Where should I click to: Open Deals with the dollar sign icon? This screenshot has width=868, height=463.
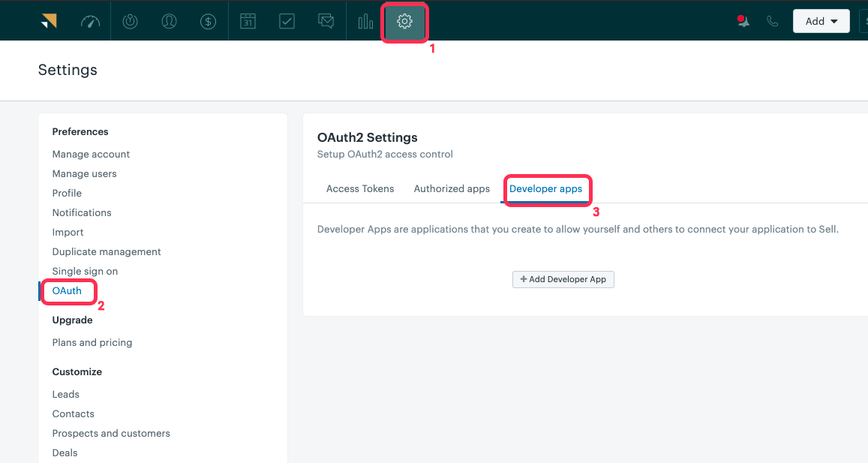click(208, 21)
